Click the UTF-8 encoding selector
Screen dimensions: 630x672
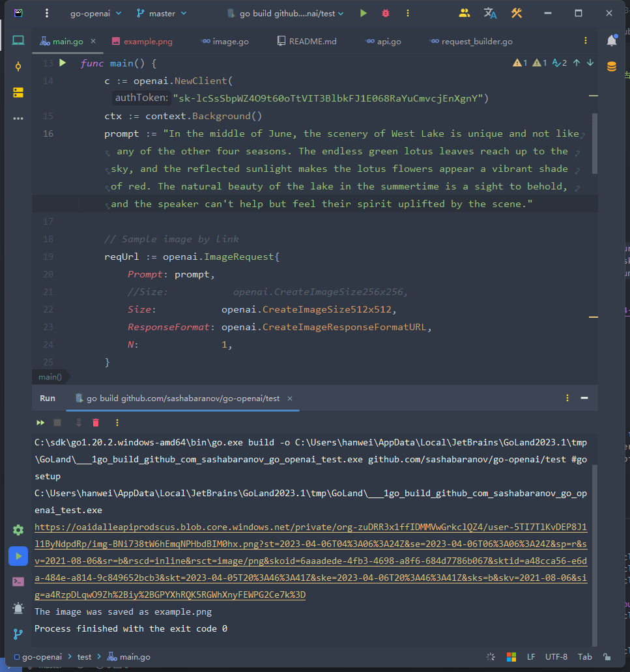[556, 657]
